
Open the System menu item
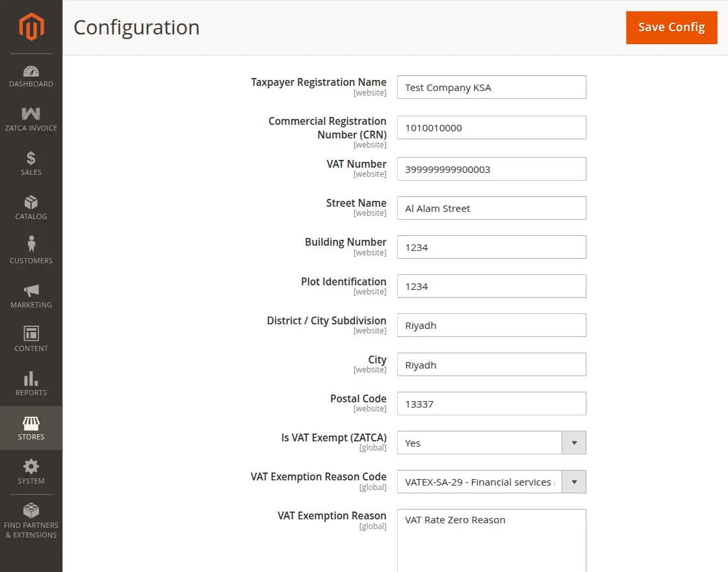coord(31,472)
